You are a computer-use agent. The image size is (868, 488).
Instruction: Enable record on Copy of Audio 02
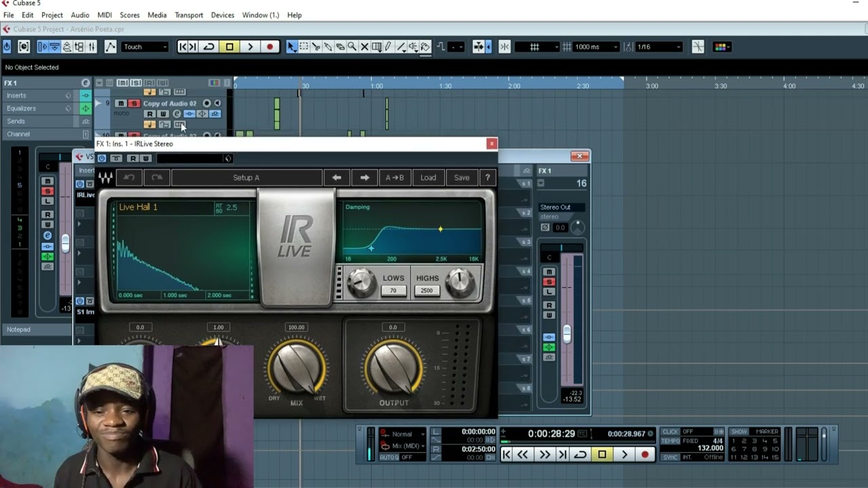pyautogui.click(x=207, y=103)
